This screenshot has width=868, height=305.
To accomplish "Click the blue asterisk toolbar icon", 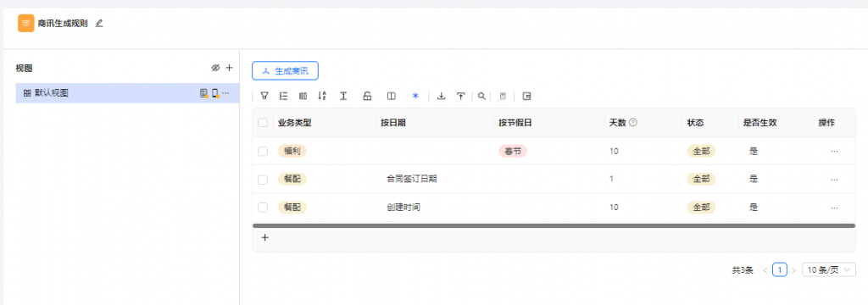I will coord(415,96).
